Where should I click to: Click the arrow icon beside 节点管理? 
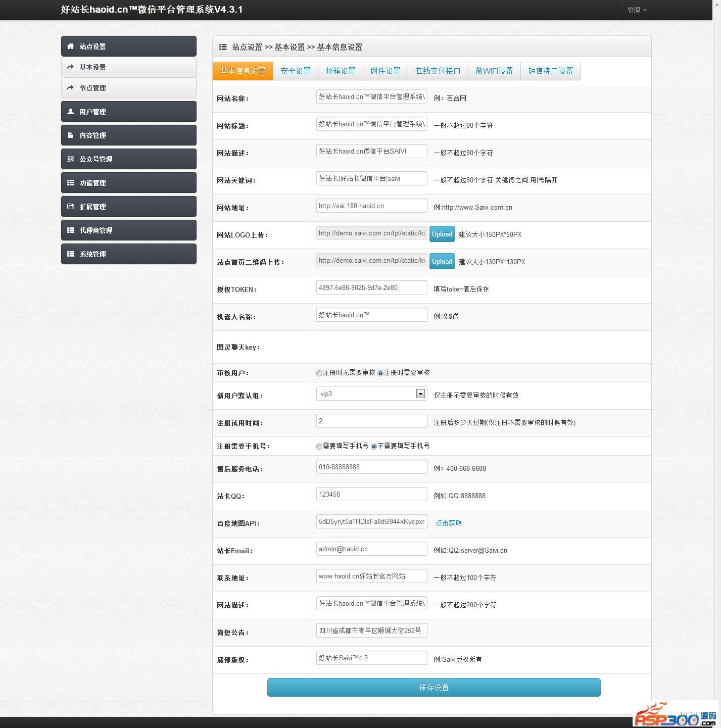tap(70, 88)
